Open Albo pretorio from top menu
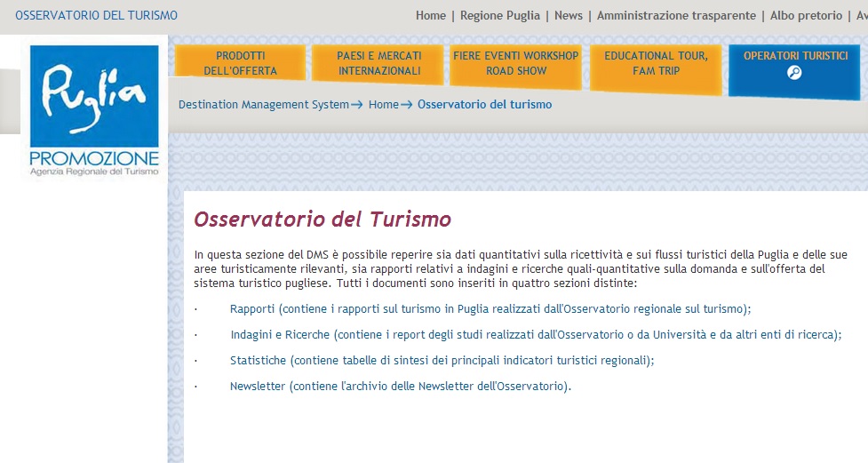 pos(806,16)
